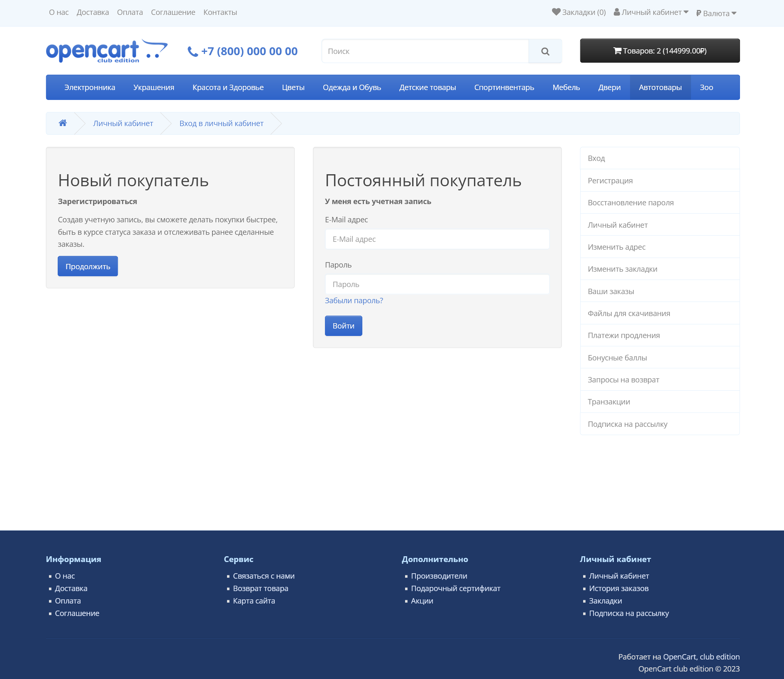Open the Автотовары category menu
The height and width of the screenshot is (679, 784).
(x=660, y=88)
